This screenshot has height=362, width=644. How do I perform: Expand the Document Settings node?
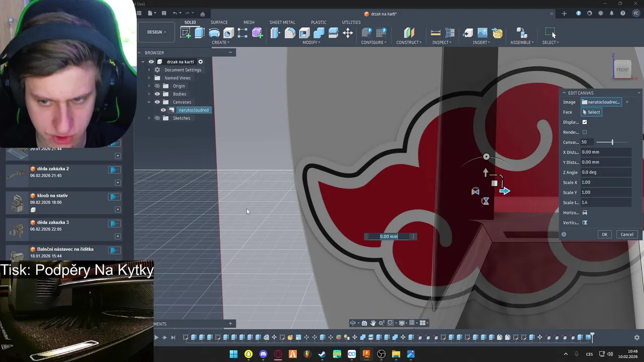(x=149, y=70)
